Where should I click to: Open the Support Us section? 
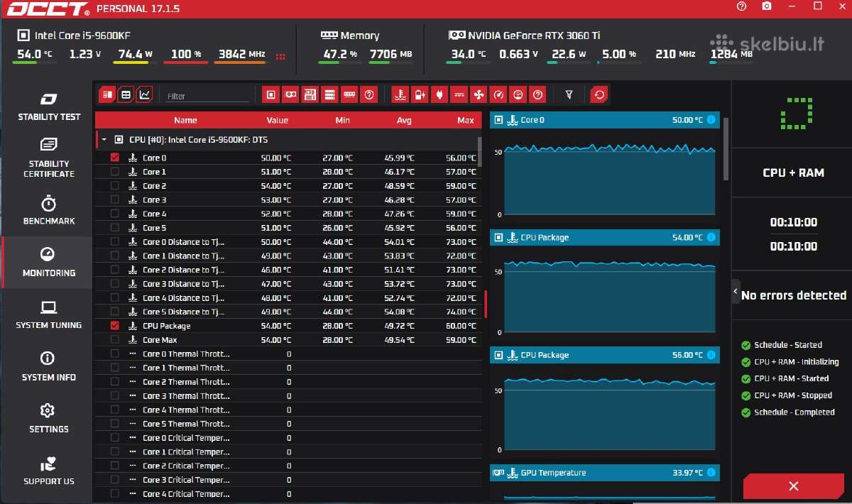(x=49, y=471)
